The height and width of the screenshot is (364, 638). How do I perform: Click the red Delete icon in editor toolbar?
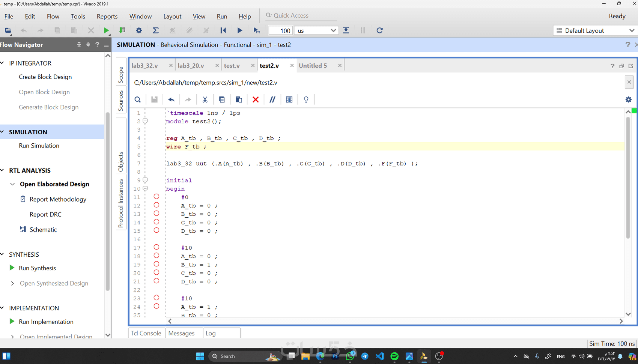point(256,99)
